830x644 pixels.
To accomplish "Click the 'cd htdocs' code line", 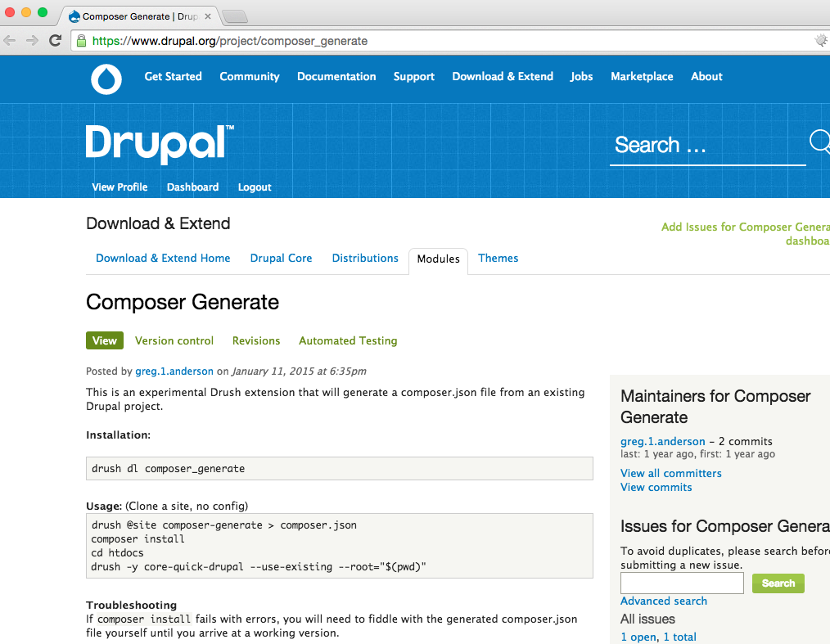I will (x=117, y=553).
